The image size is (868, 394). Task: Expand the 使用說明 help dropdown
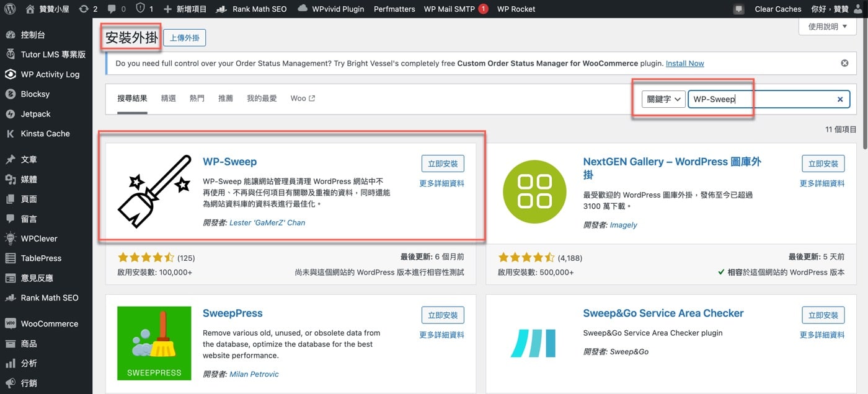click(x=828, y=27)
